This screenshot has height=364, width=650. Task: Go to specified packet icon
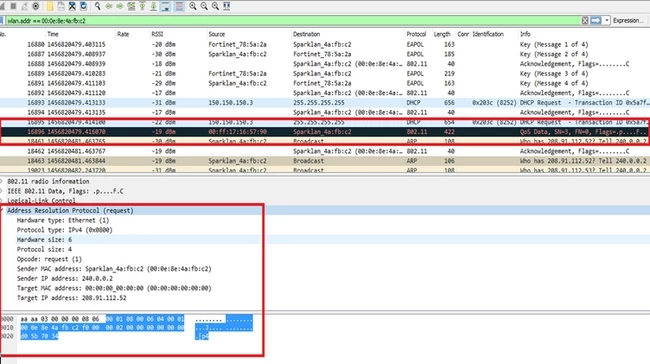[131, 6]
